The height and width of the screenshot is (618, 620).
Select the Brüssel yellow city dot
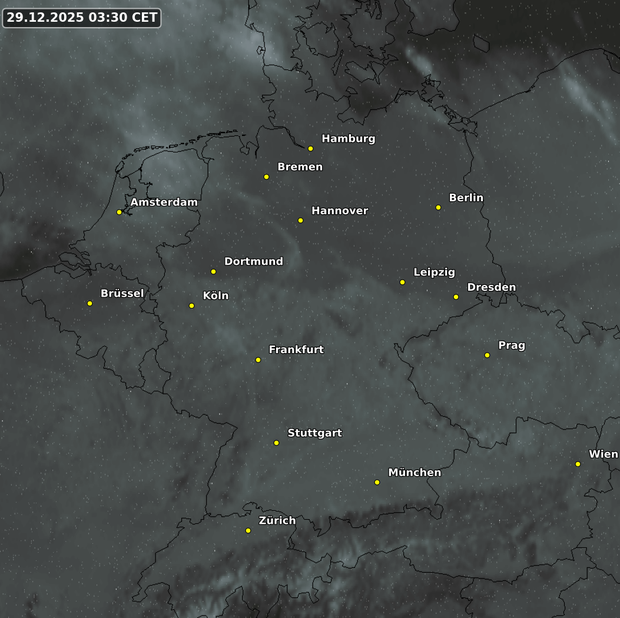tap(90, 303)
